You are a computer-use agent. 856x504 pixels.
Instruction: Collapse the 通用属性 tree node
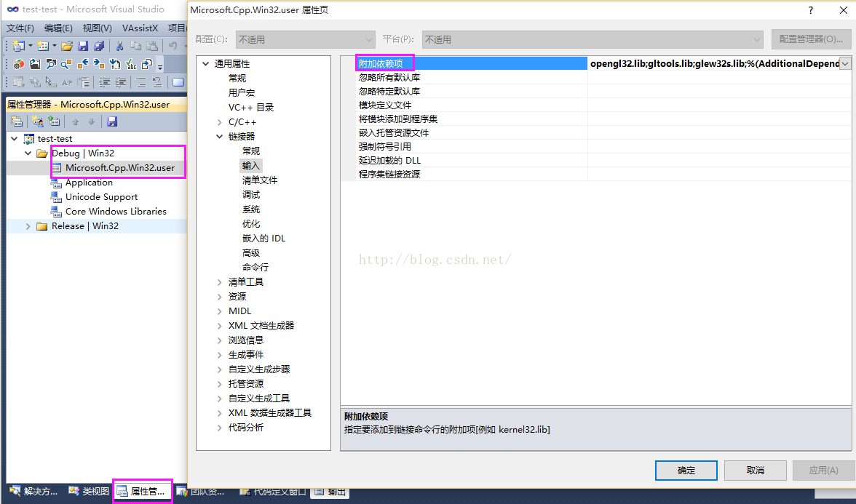(x=206, y=64)
